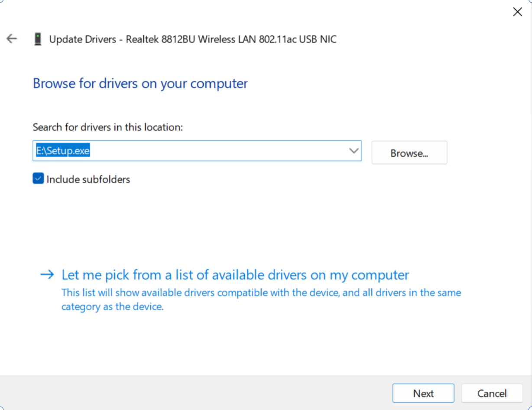Screen dimensions: 532x410
Task: Click the 'Browse for drivers on your computer' heading
Action: [140, 83]
